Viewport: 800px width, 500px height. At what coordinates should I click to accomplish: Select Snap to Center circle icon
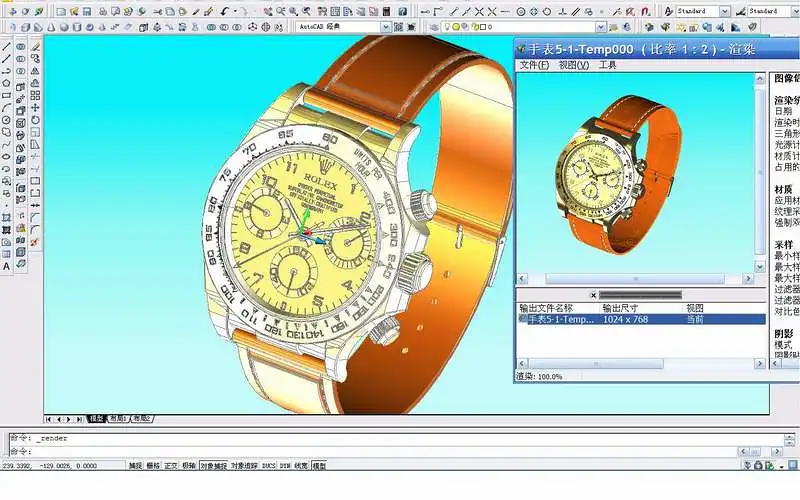pos(521,11)
